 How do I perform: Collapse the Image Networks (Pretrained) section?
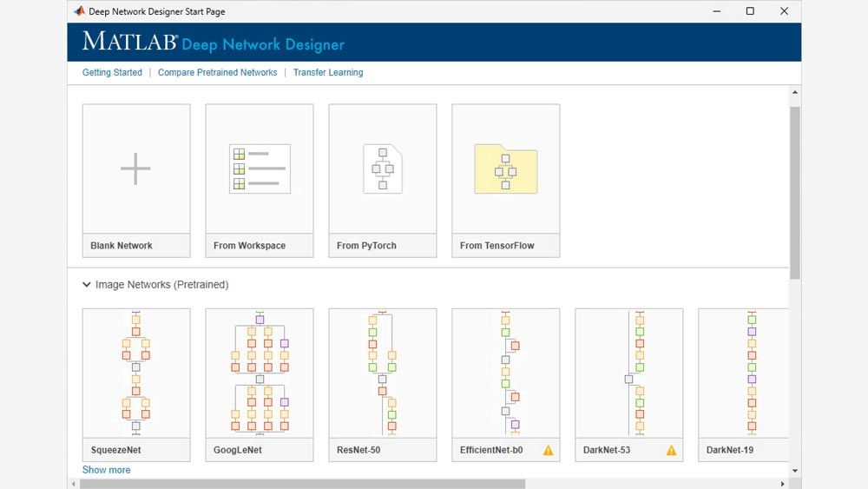click(x=87, y=284)
